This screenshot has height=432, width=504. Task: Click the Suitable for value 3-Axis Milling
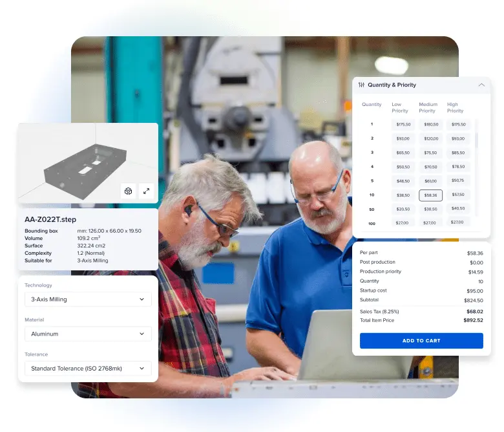(92, 261)
